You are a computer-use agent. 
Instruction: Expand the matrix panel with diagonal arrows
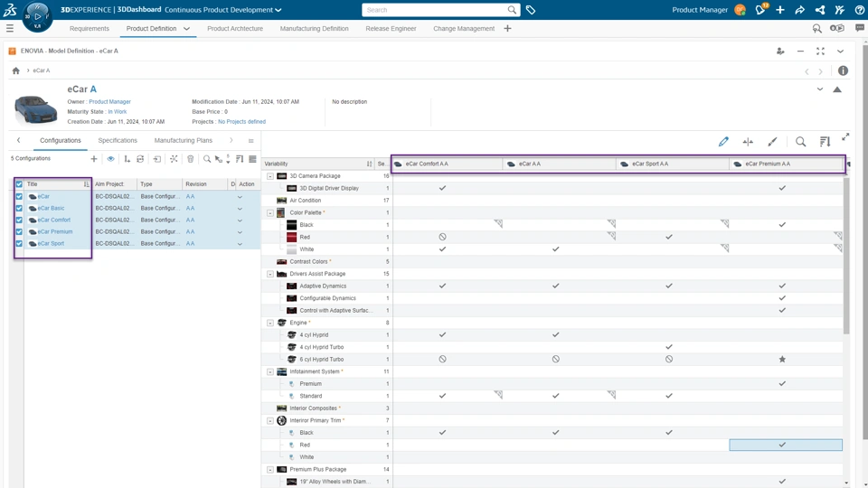tap(845, 137)
